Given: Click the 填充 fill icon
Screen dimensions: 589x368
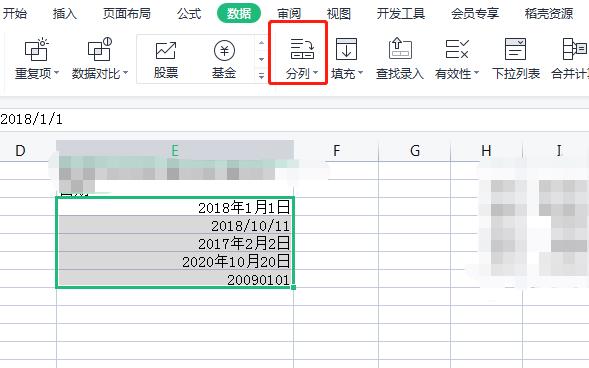Looking at the screenshot, I should (x=346, y=49).
